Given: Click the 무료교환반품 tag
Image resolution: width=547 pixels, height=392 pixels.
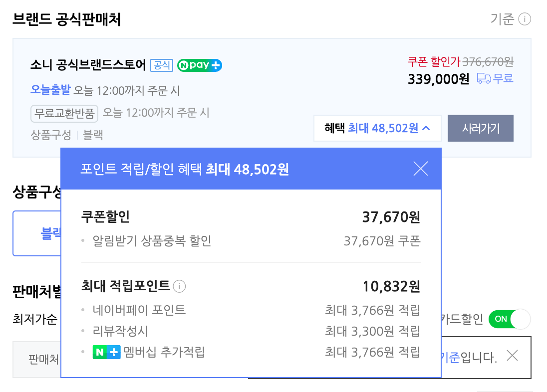Looking at the screenshot, I should tap(64, 113).
